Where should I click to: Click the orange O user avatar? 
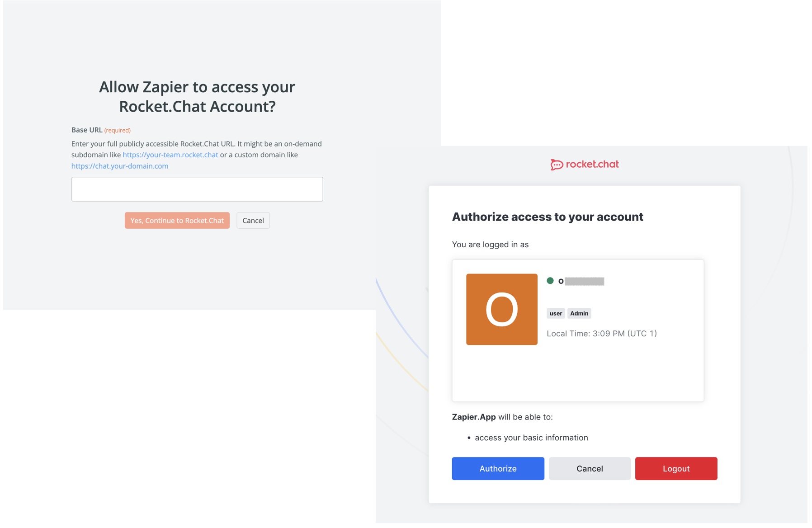click(502, 309)
